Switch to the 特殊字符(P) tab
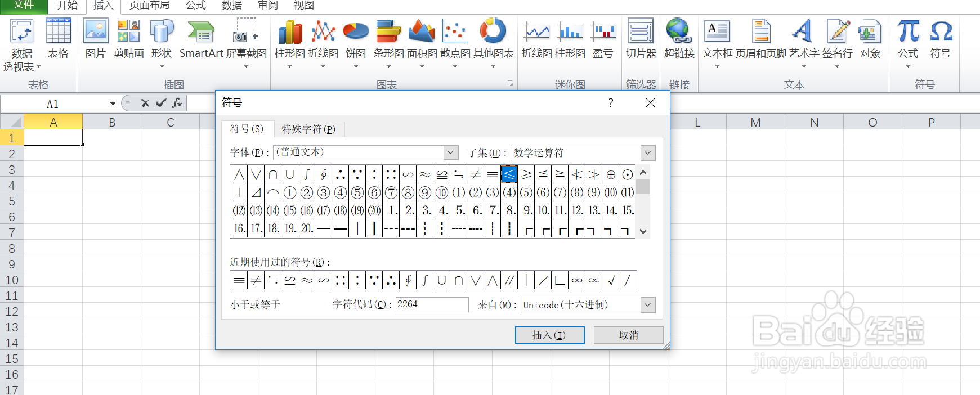 click(308, 129)
